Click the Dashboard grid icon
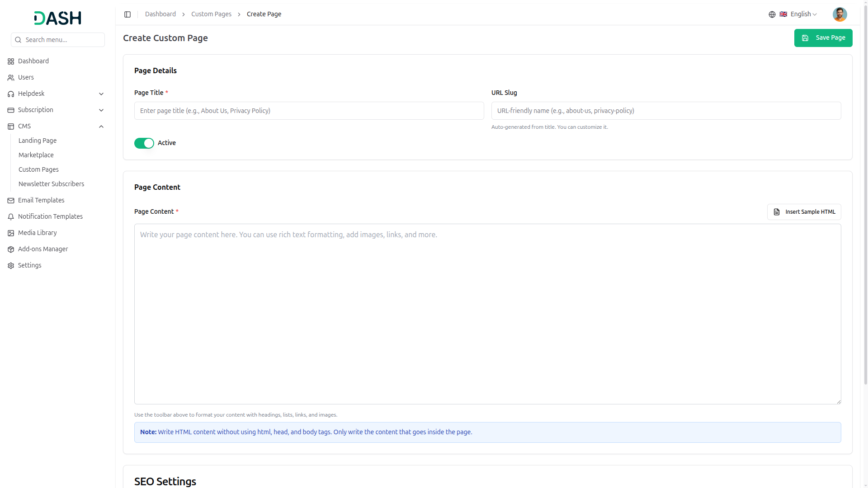 click(x=11, y=61)
